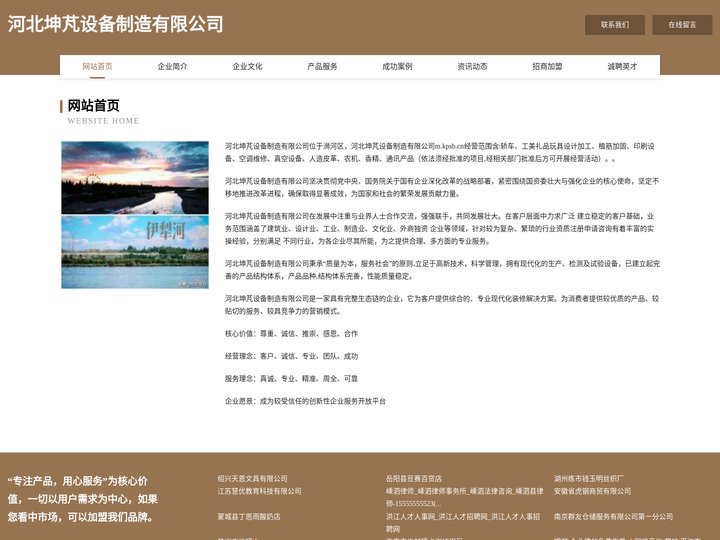Click the 网站首页 section heading
Screen dimensions: 720x540
point(93,106)
